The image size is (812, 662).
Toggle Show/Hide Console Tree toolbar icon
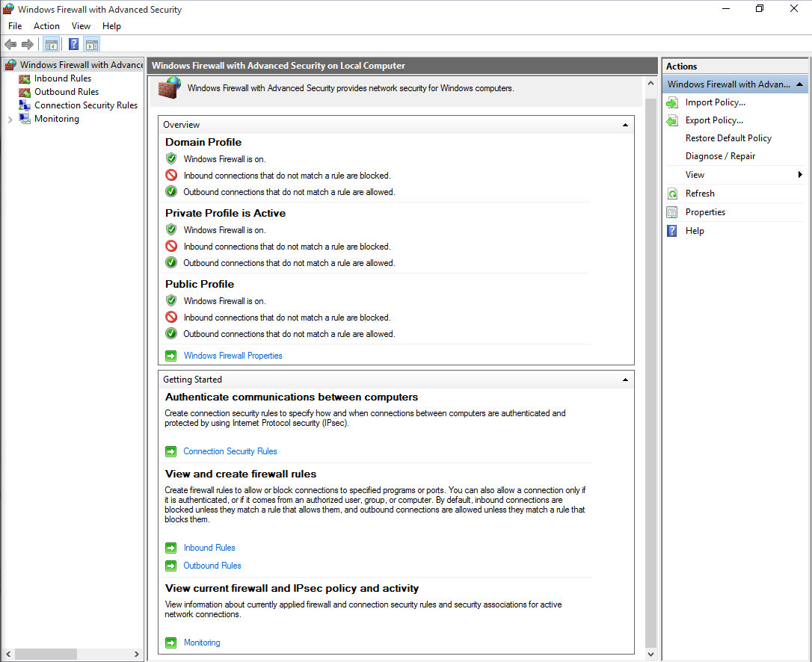pos(52,45)
